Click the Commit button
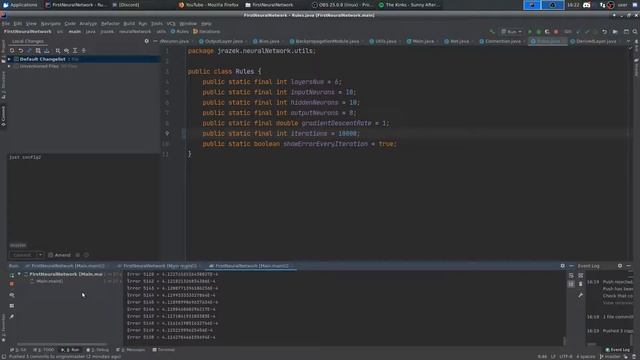This screenshot has width=640, height=360. click(22, 255)
